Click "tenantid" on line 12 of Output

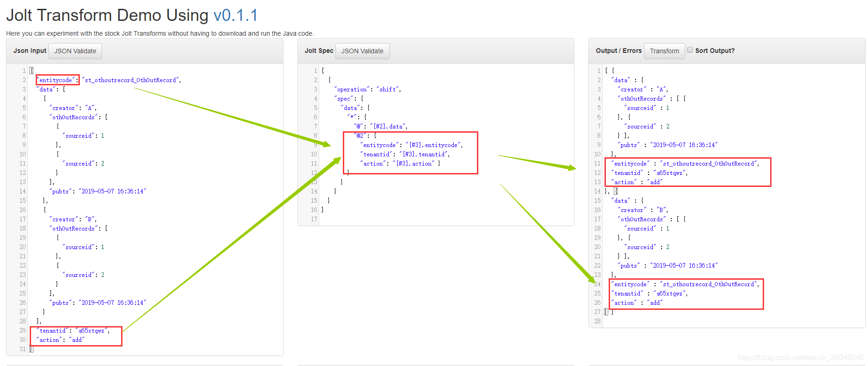pos(649,173)
